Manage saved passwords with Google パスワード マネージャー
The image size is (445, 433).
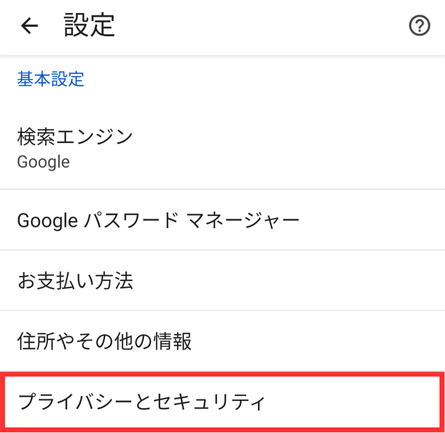click(x=222, y=220)
